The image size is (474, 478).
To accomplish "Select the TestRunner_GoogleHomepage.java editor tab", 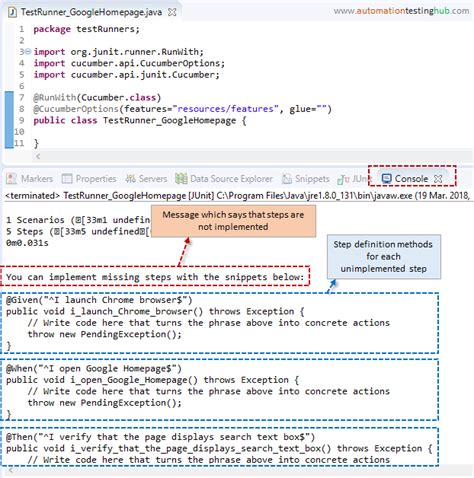I will [92, 12].
